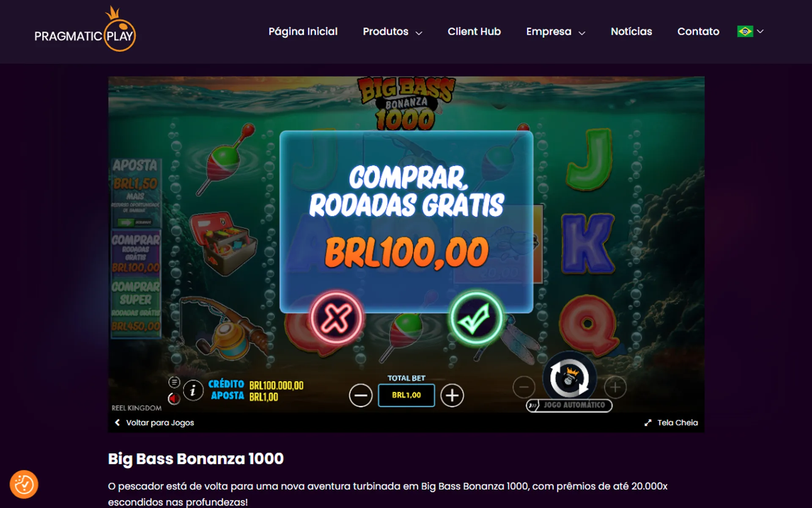This screenshot has width=812, height=508.
Task: Open the cookie preferences icon
Action: [24, 484]
